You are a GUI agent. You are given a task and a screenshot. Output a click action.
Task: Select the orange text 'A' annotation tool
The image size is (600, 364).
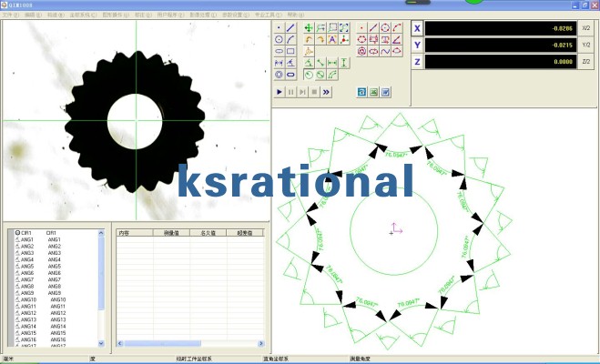pyautogui.click(x=332, y=40)
